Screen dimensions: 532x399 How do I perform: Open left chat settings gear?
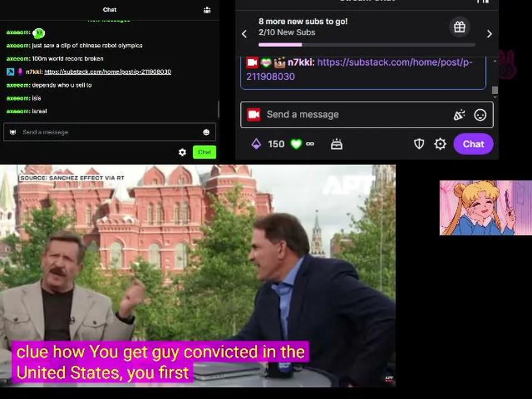pyautogui.click(x=182, y=152)
